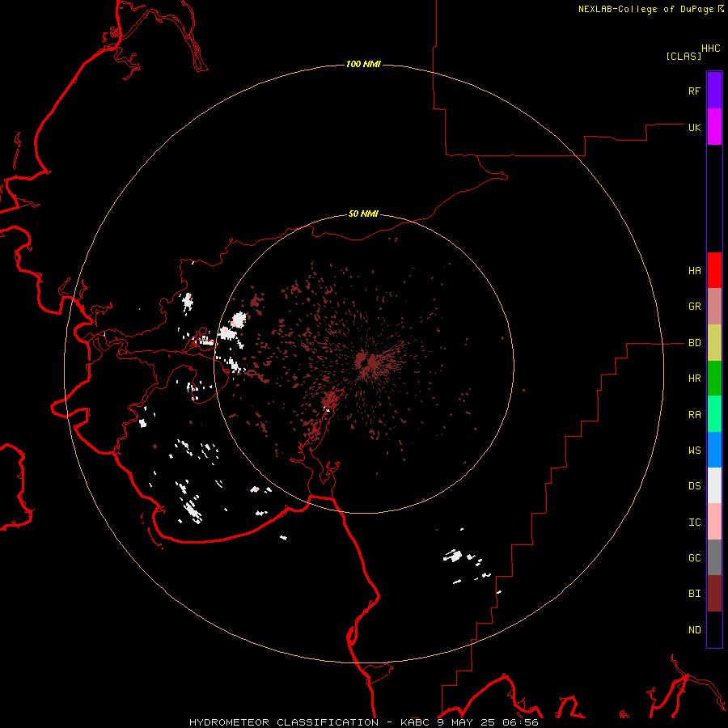Image resolution: width=728 pixels, height=728 pixels.
Task: Click the RF purple legend swatch
Action: coord(714,91)
